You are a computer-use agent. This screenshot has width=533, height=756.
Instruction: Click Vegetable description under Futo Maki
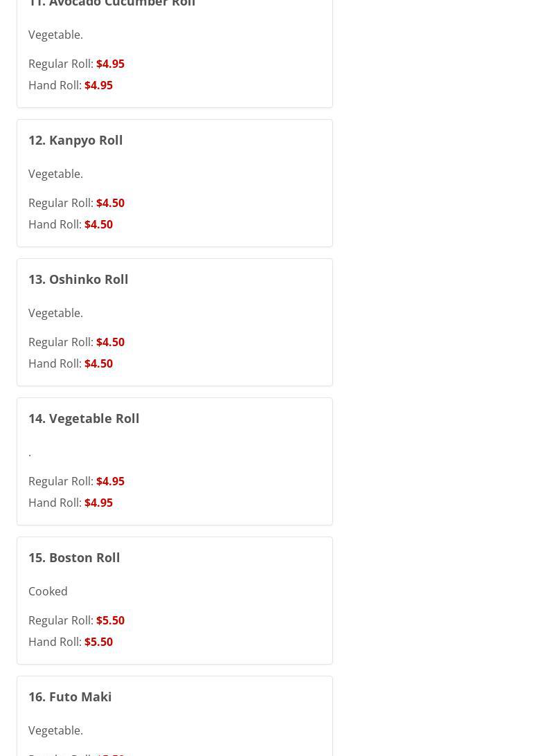coord(55,730)
